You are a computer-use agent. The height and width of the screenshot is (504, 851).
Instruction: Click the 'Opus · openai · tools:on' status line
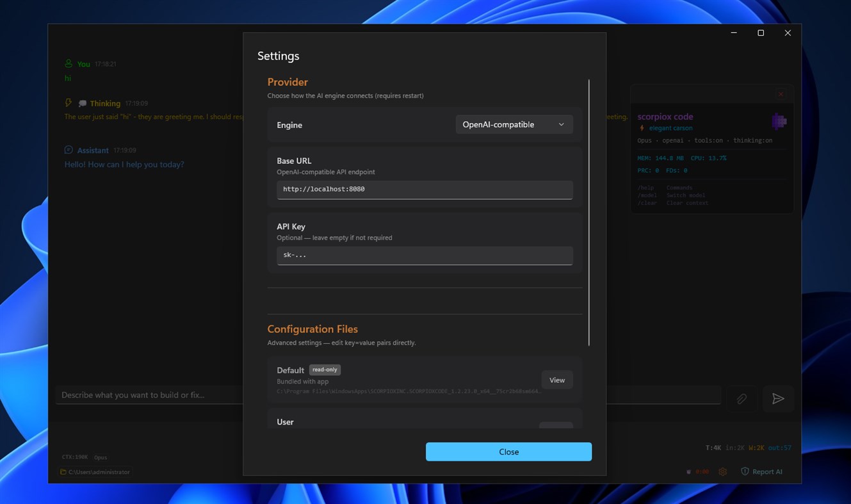(704, 140)
